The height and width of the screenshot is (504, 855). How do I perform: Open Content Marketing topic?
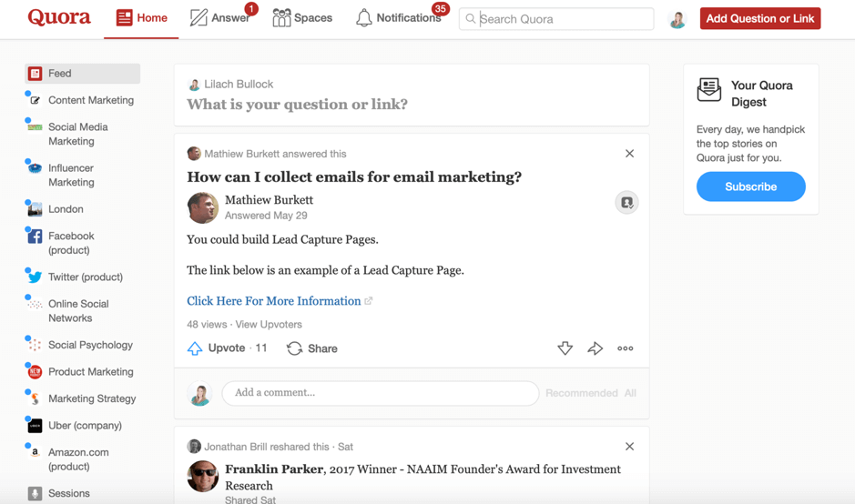(90, 100)
